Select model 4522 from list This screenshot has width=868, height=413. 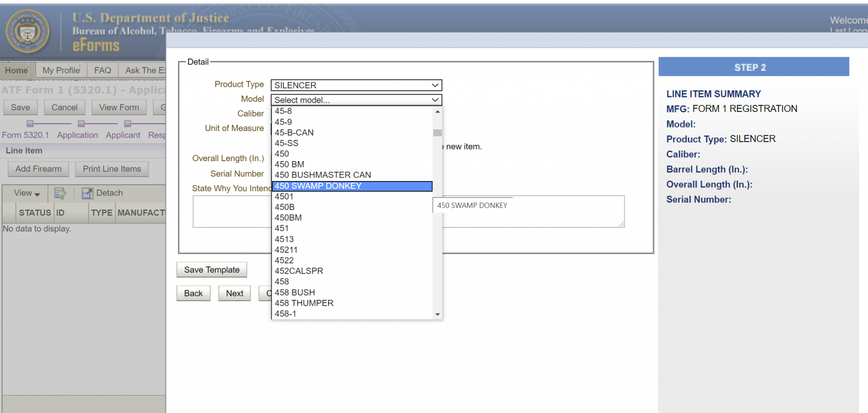[x=352, y=261]
